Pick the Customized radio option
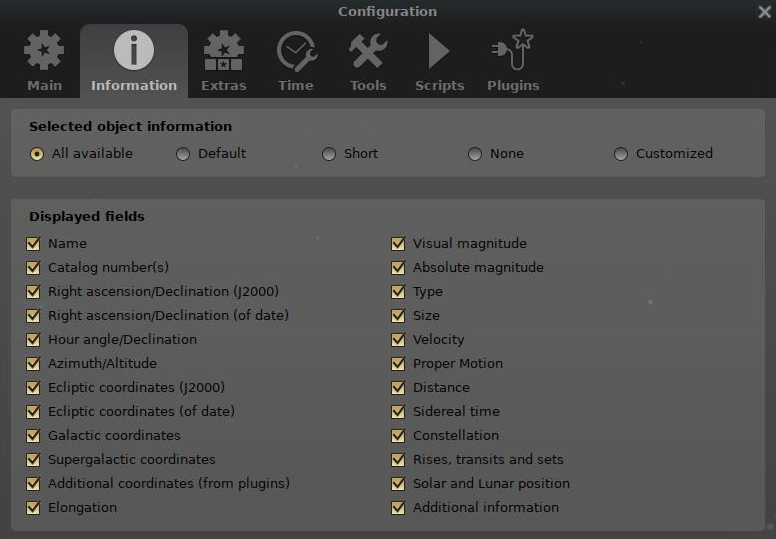The image size is (776, 539). click(621, 154)
